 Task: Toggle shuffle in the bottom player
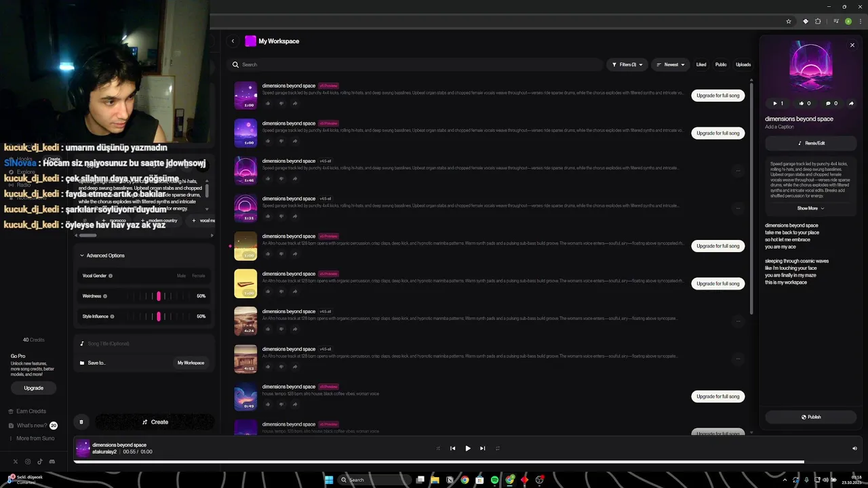pyautogui.click(x=438, y=448)
